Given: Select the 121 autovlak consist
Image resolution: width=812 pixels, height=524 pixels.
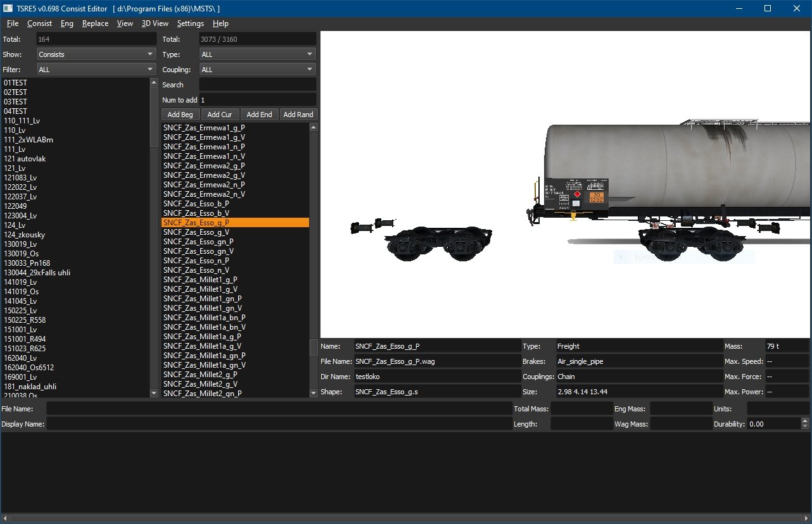Looking at the screenshot, I should [25, 159].
